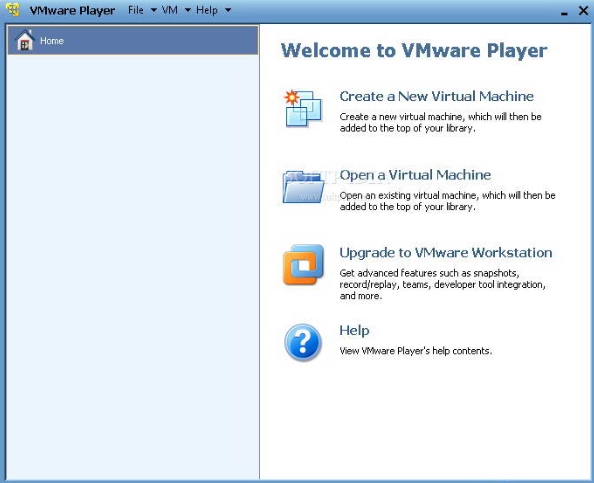Select the Home item in the library

pyautogui.click(x=133, y=40)
